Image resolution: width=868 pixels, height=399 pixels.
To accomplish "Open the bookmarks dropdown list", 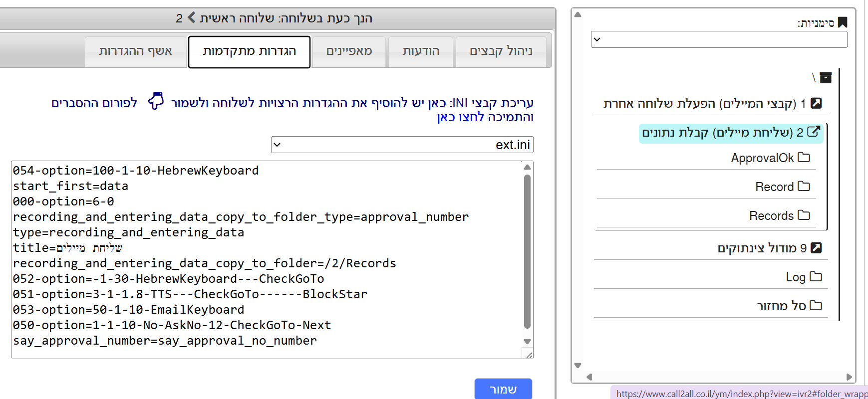I will (719, 39).
